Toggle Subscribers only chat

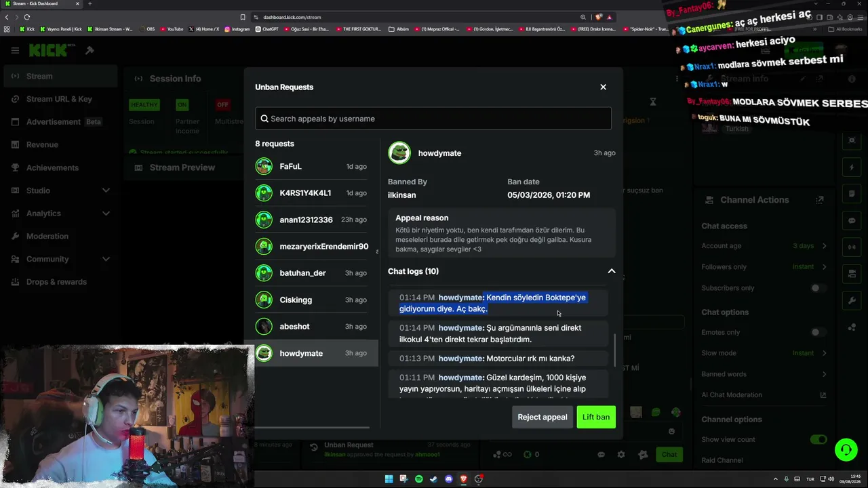coord(818,288)
